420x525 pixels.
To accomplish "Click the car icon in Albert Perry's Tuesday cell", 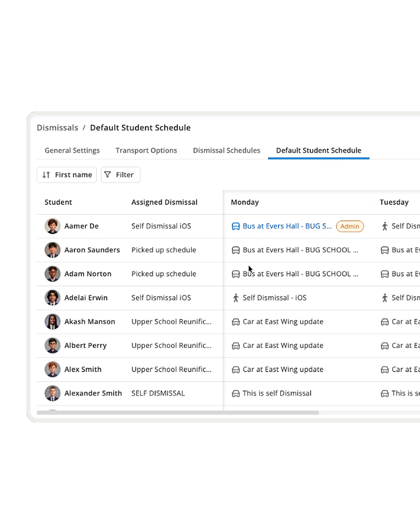I will pos(385,346).
